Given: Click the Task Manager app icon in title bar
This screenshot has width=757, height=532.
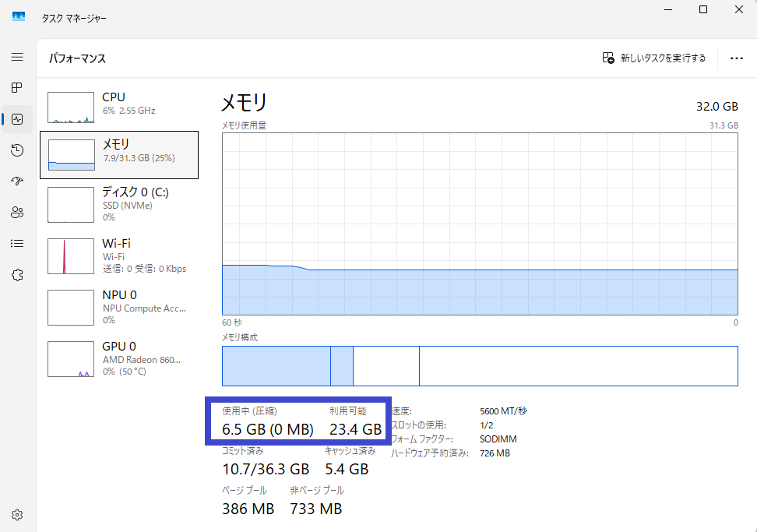Looking at the screenshot, I should [19, 16].
